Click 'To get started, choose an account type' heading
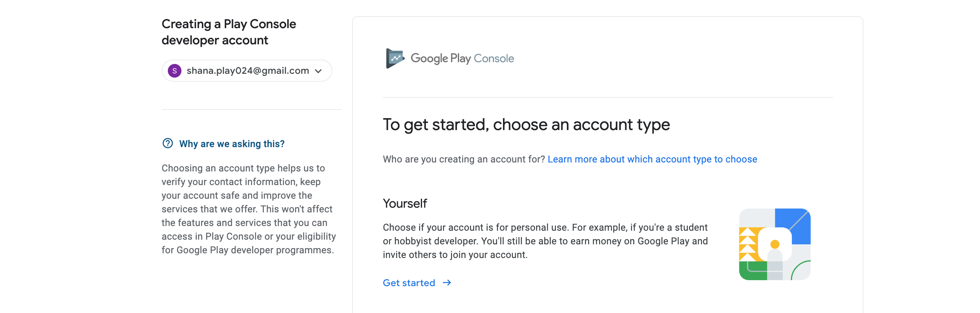This screenshot has width=980, height=313. point(526,125)
